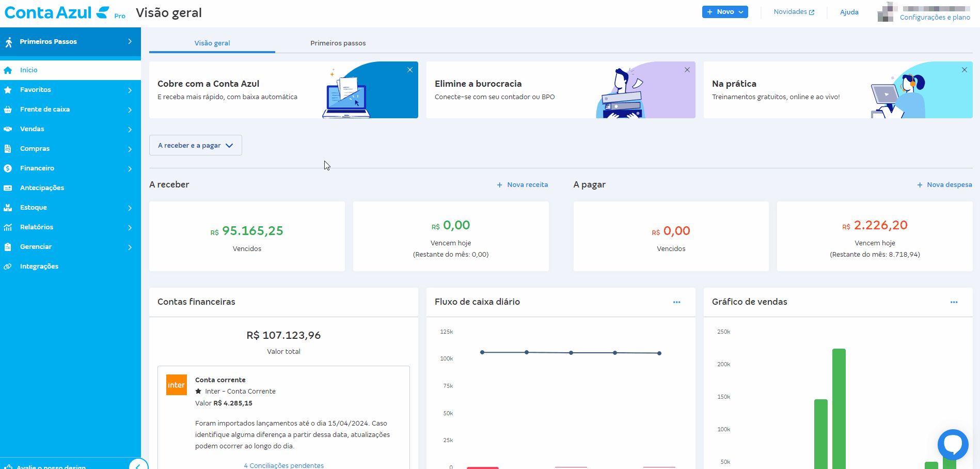Open the chat bubble support widget

click(953, 444)
